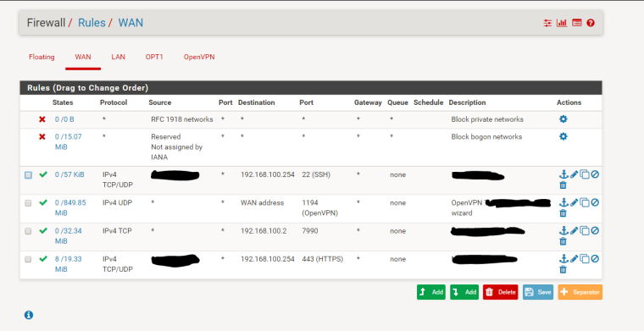Edit the 22 (SSH) rule with its pencil icon

click(x=574, y=174)
